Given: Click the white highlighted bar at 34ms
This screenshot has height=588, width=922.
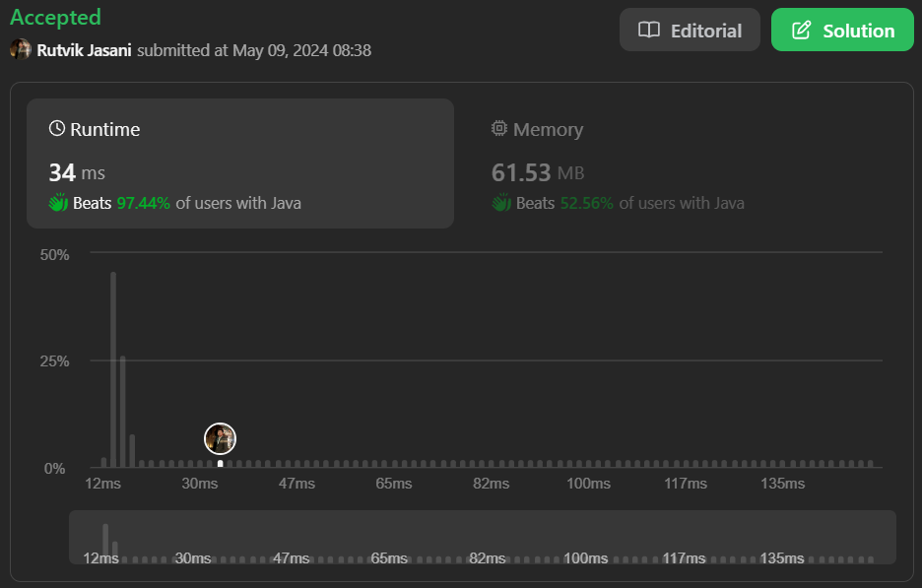Looking at the screenshot, I should 220,463.
